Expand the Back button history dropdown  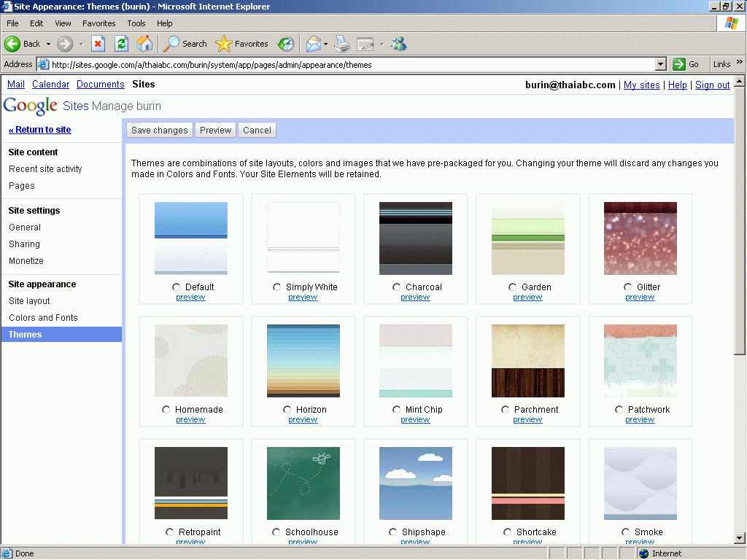click(48, 44)
